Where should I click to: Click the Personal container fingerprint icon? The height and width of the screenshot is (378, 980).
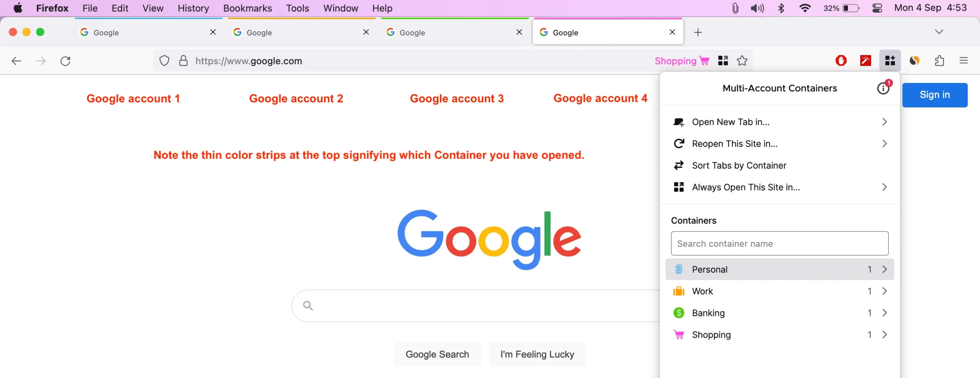(679, 269)
